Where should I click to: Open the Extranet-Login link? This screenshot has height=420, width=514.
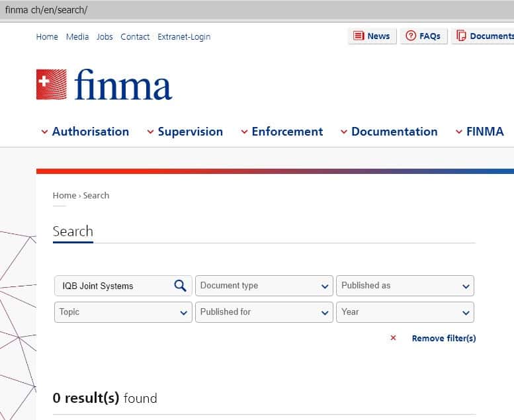tap(184, 37)
